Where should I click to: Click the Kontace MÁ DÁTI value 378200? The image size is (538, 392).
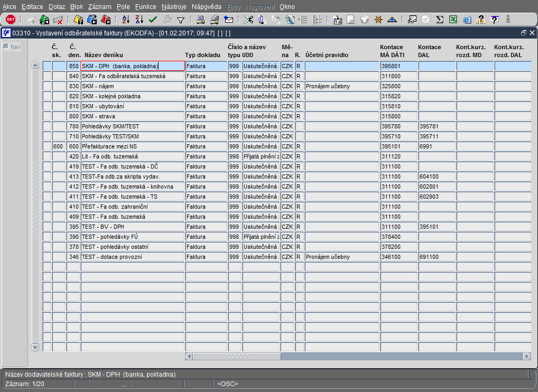point(398,247)
